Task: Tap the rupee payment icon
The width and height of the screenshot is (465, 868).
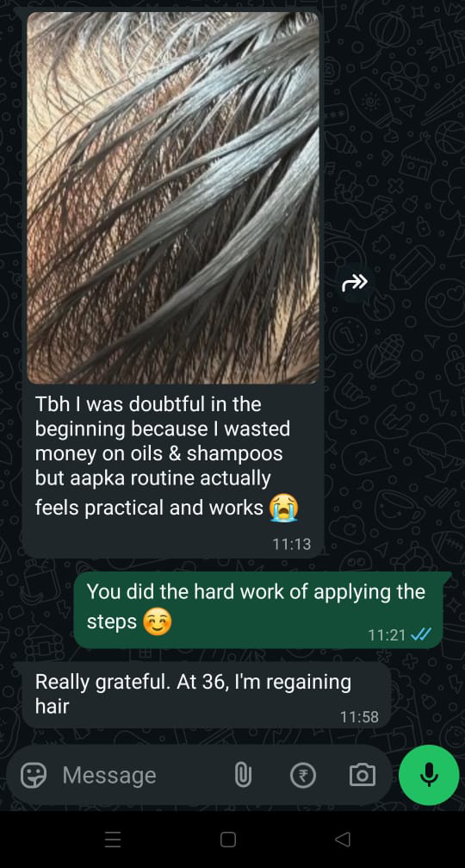Action: pos(303,775)
